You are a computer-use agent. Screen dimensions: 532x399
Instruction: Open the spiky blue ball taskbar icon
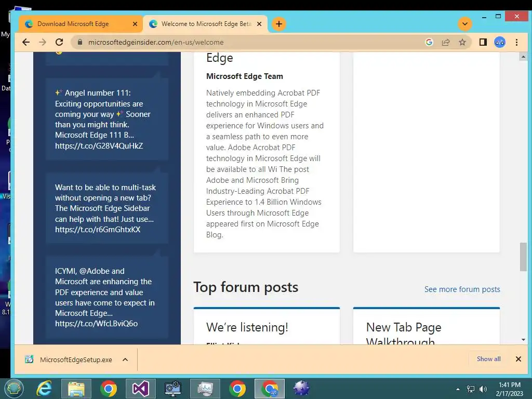point(302,389)
